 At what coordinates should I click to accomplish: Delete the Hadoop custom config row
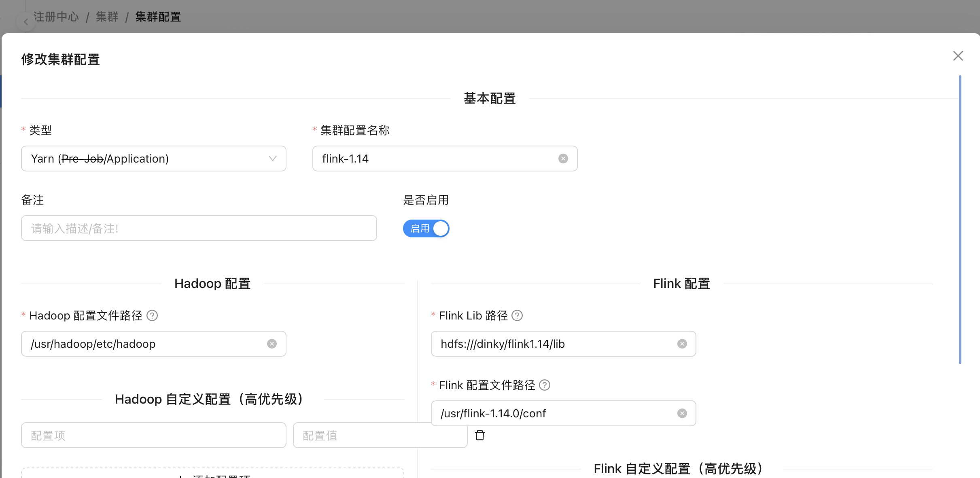click(480, 435)
